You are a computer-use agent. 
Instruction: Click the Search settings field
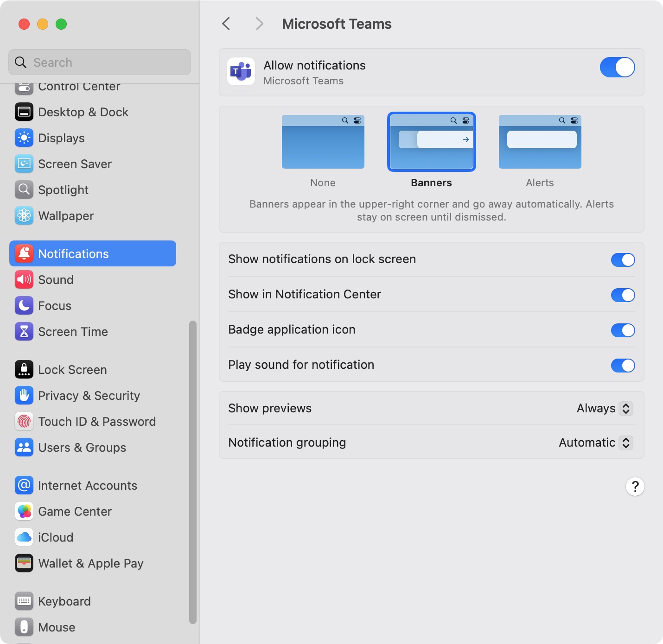100,63
